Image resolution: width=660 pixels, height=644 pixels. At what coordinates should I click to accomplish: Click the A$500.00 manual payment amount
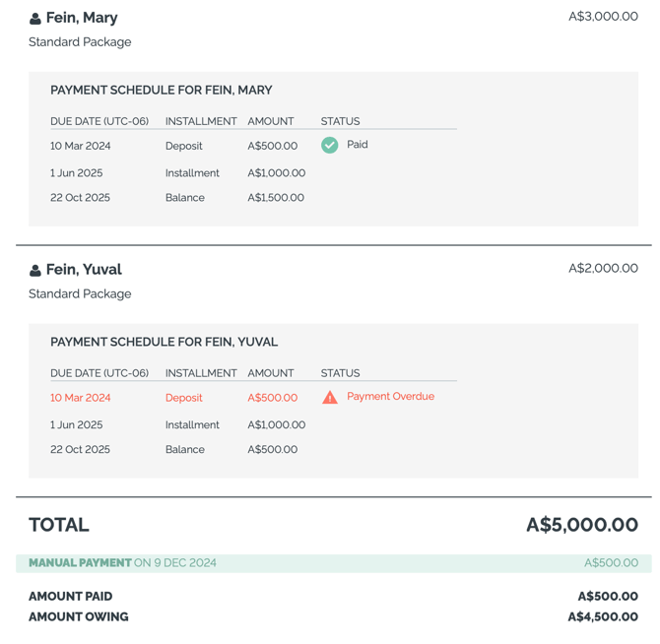click(611, 563)
